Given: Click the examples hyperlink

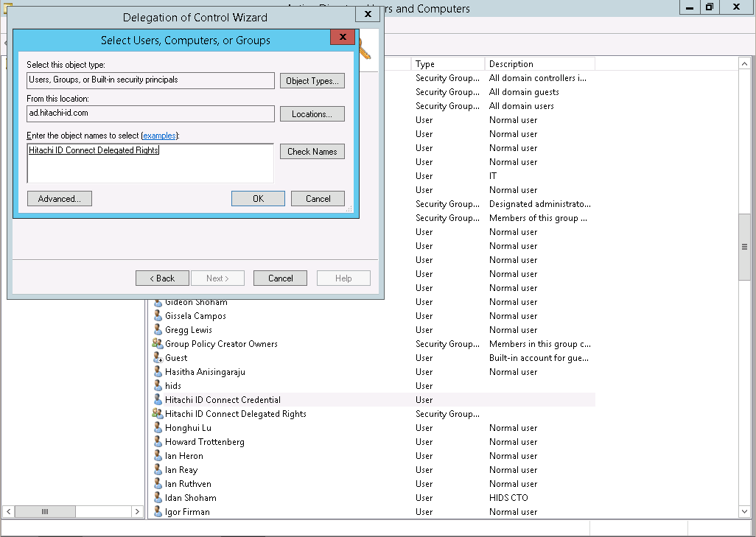Looking at the screenshot, I should (x=160, y=136).
